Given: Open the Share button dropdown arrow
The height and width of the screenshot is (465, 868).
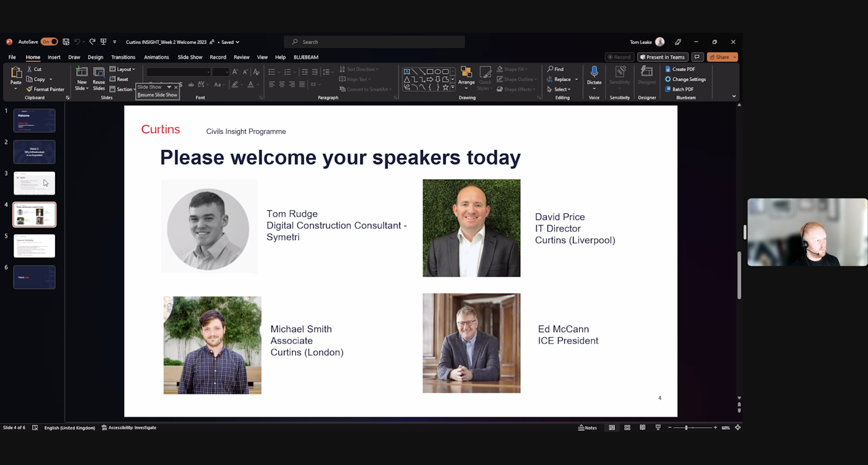Looking at the screenshot, I should click(735, 57).
